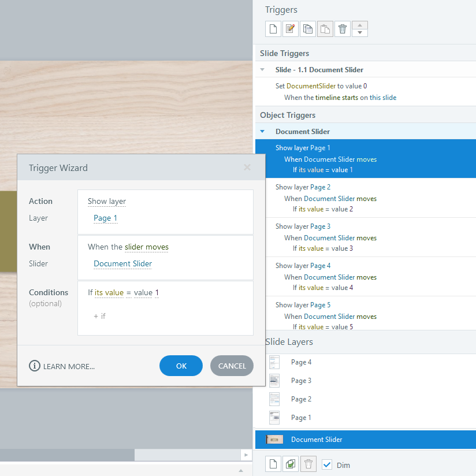The image size is (476, 476).
Task: Collapse the Document Slider object triggers
Action: 263,132
